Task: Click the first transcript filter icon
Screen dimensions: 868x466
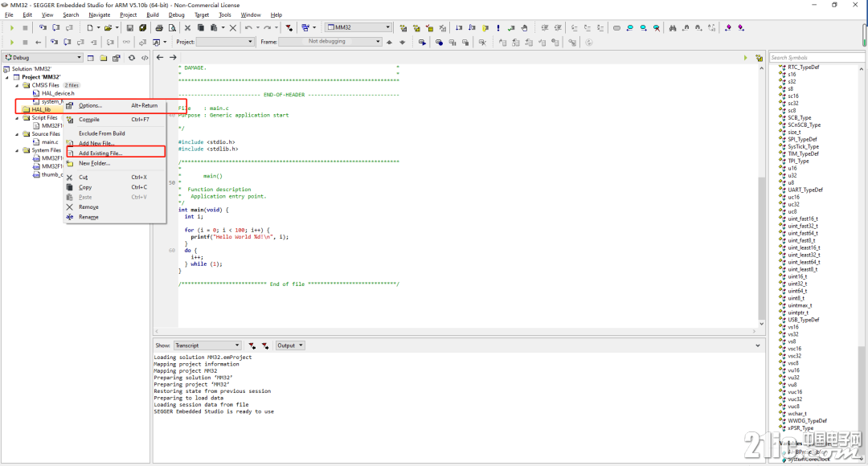Action: point(252,345)
